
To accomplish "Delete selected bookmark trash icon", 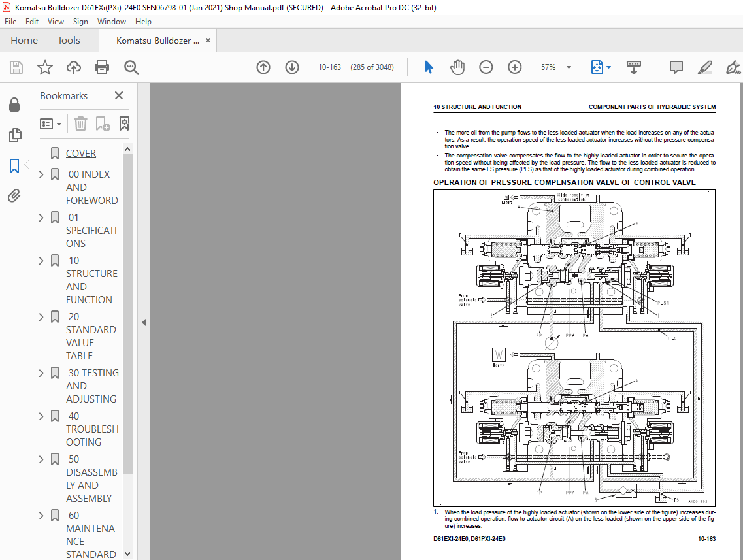I will 80,124.
